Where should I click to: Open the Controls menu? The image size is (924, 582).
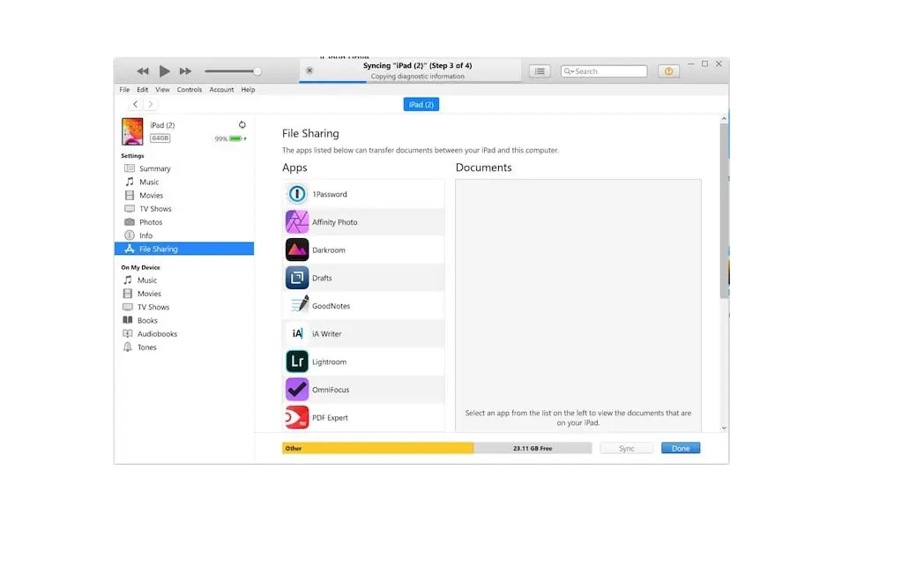(189, 89)
